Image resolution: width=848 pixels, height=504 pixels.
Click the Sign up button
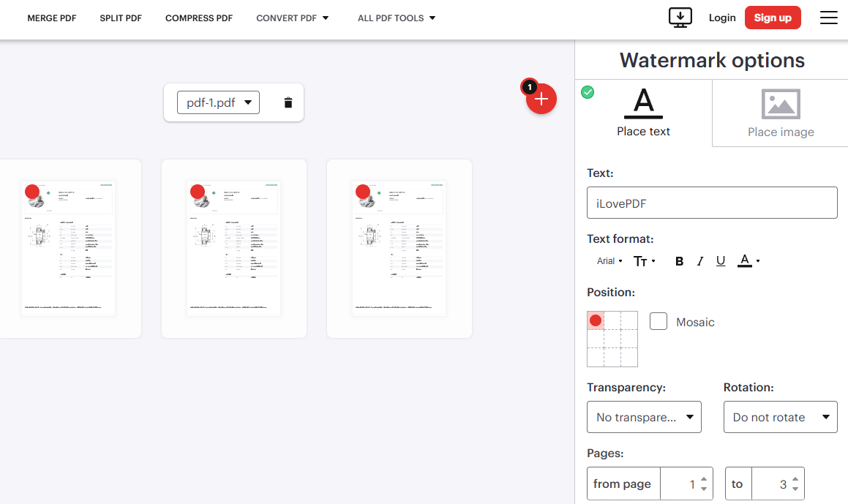tap(773, 18)
